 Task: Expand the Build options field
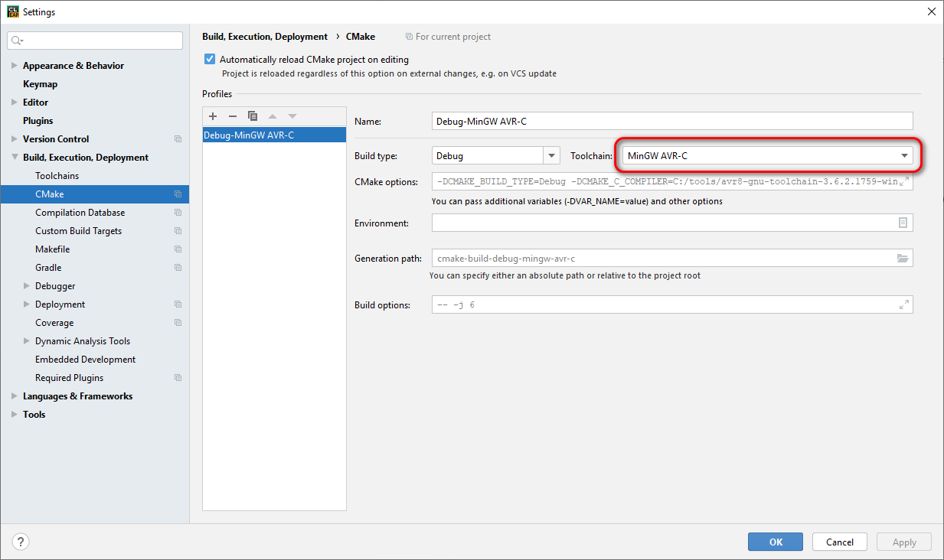[x=903, y=304]
